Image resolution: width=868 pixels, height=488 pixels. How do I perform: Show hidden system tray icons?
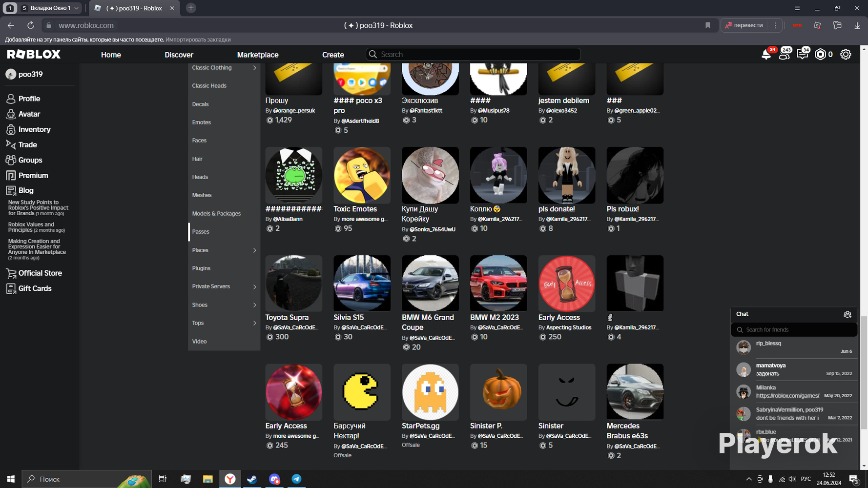point(749,479)
